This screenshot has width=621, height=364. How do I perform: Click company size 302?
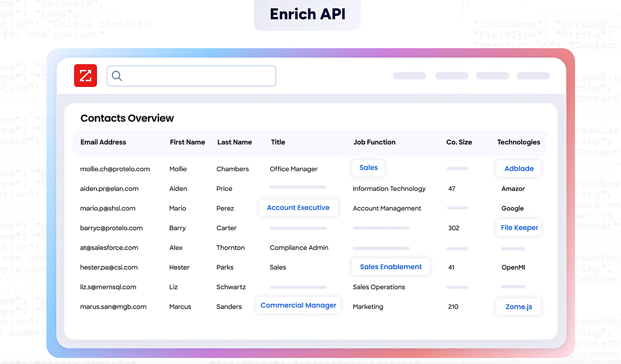tap(454, 228)
